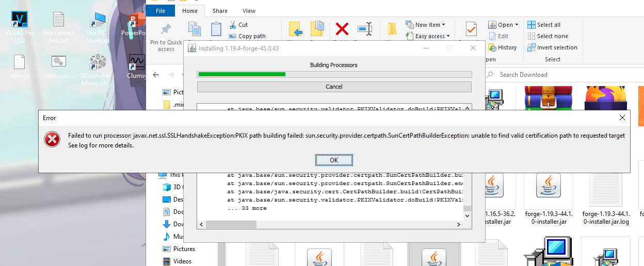
Task: Click the This PC shortcut on the desktop
Action: click(x=97, y=28)
